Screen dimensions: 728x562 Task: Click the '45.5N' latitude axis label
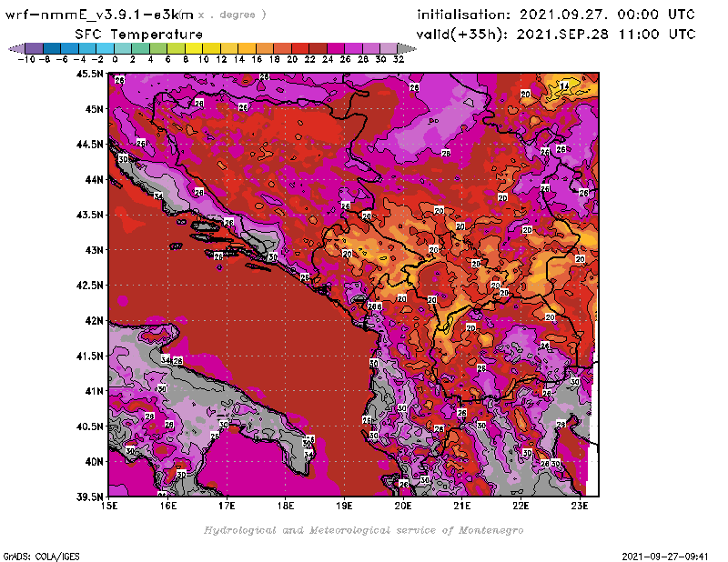(x=90, y=74)
